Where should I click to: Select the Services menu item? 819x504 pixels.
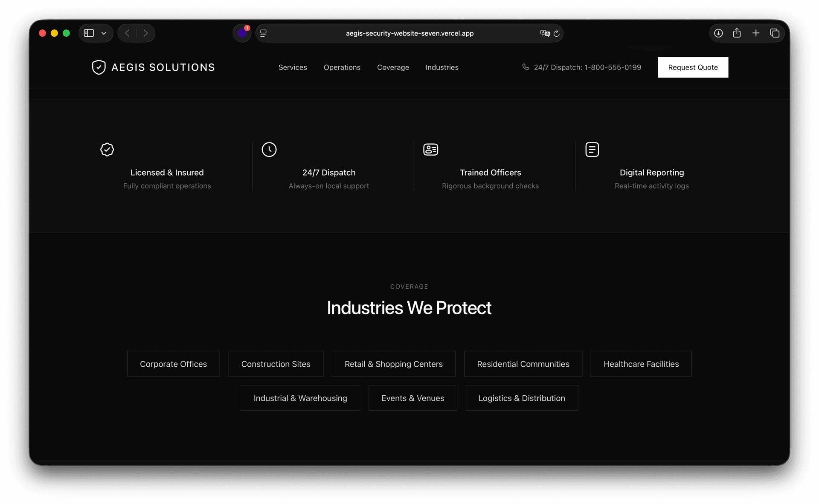(x=293, y=67)
